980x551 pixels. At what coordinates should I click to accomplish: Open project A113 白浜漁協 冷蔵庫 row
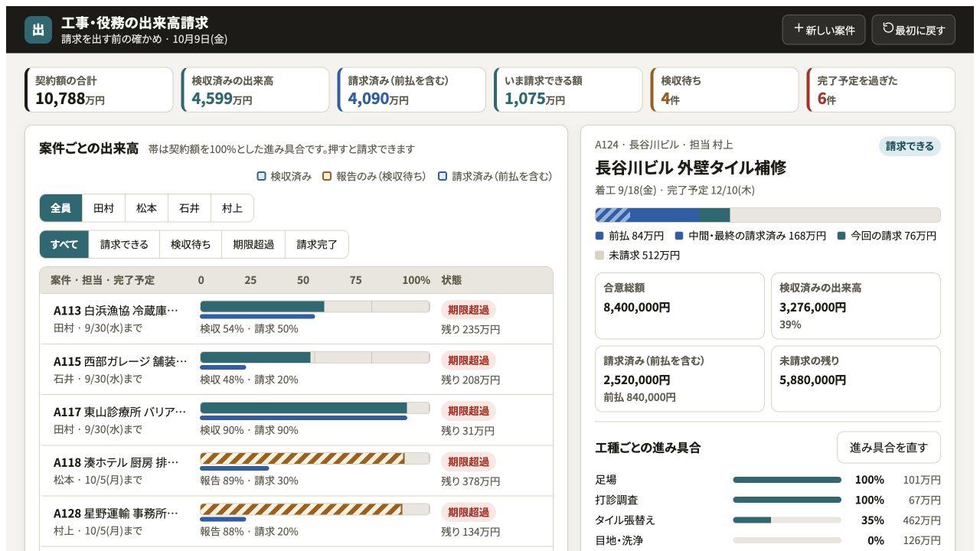(296, 319)
